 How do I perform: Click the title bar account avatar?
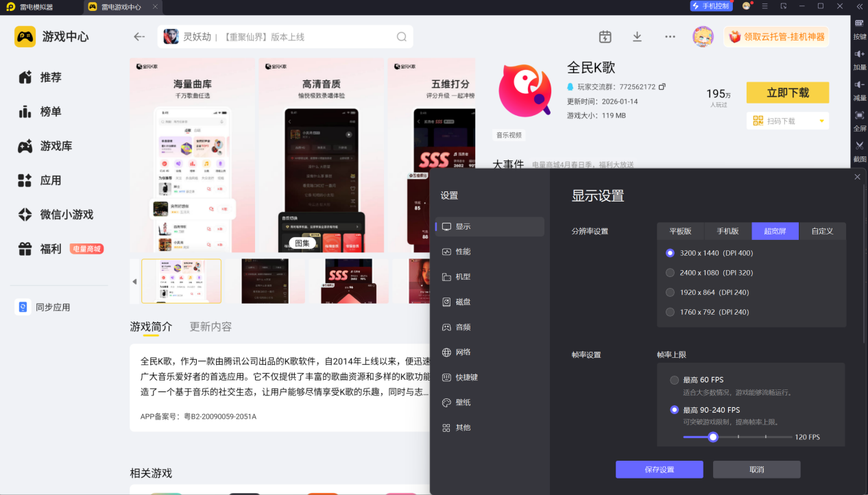(x=747, y=6)
